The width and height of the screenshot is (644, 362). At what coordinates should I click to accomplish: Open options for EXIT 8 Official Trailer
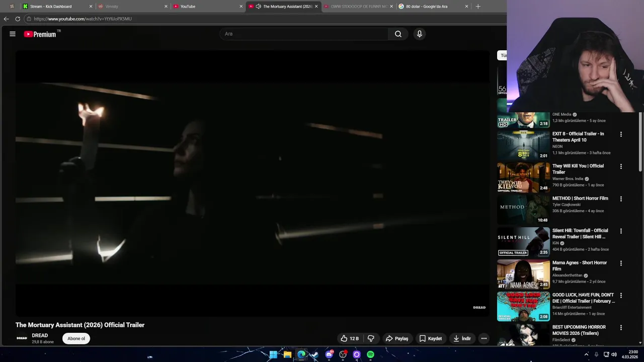pos(621,134)
